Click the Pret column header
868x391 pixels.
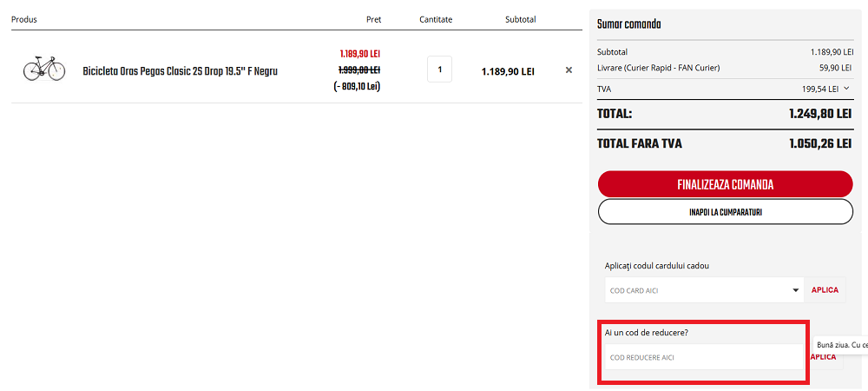pyautogui.click(x=372, y=19)
